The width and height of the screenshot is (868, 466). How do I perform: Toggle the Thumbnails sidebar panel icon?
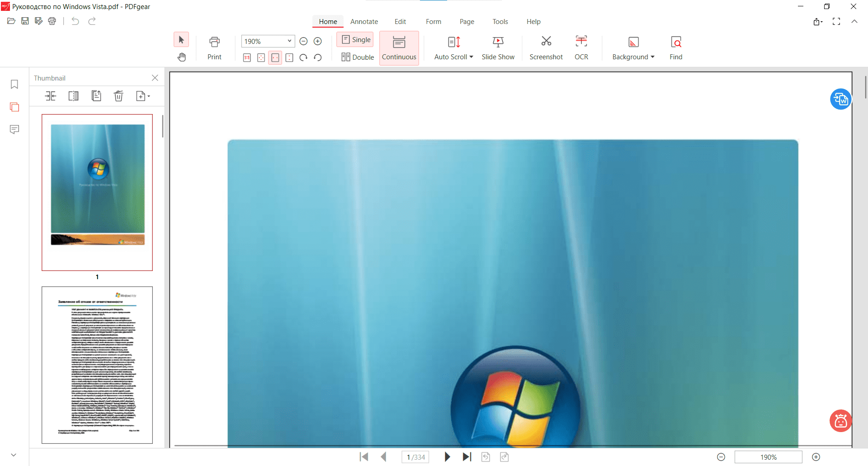[14, 107]
